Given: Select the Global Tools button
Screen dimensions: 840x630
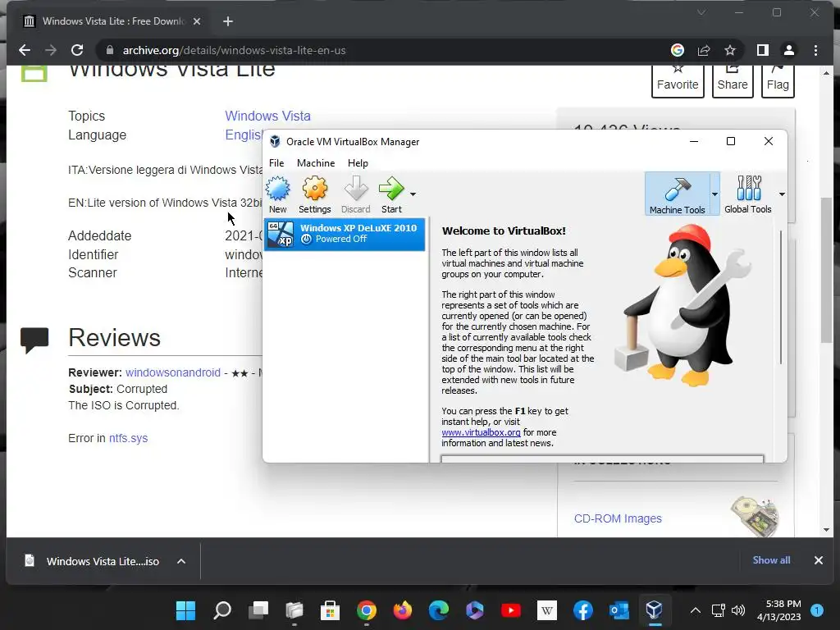Looking at the screenshot, I should (748, 194).
